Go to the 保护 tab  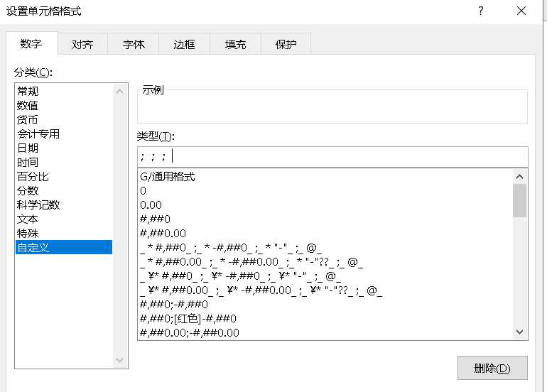[x=286, y=44]
